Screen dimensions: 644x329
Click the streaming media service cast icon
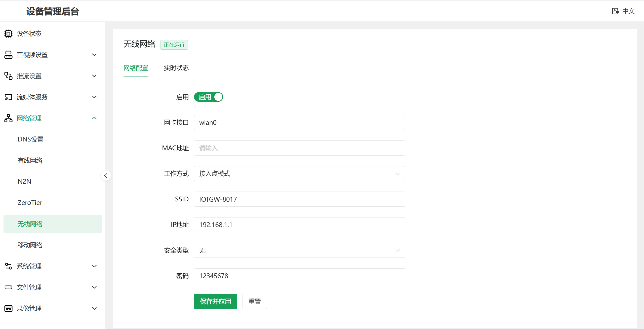click(x=8, y=97)
